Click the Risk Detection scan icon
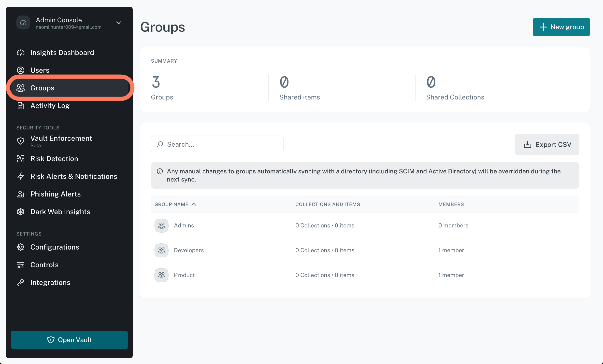The width and height of the screenshot is (603, 364). (21, 159)
